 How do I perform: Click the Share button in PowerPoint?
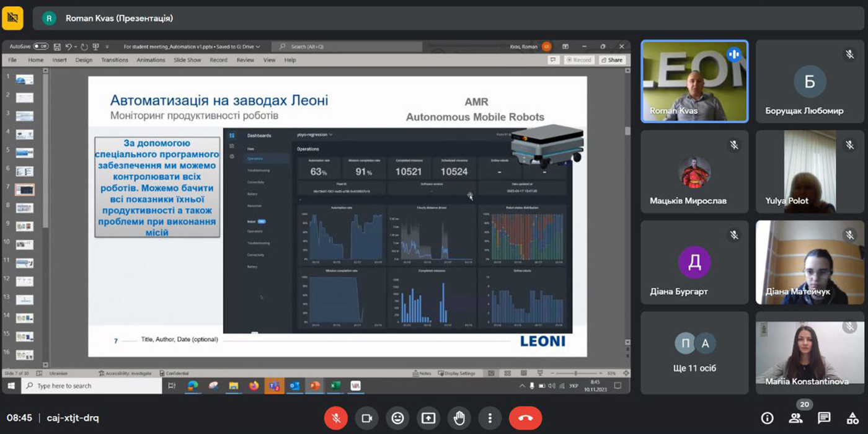pyautogui.click(x=611, y=60)
